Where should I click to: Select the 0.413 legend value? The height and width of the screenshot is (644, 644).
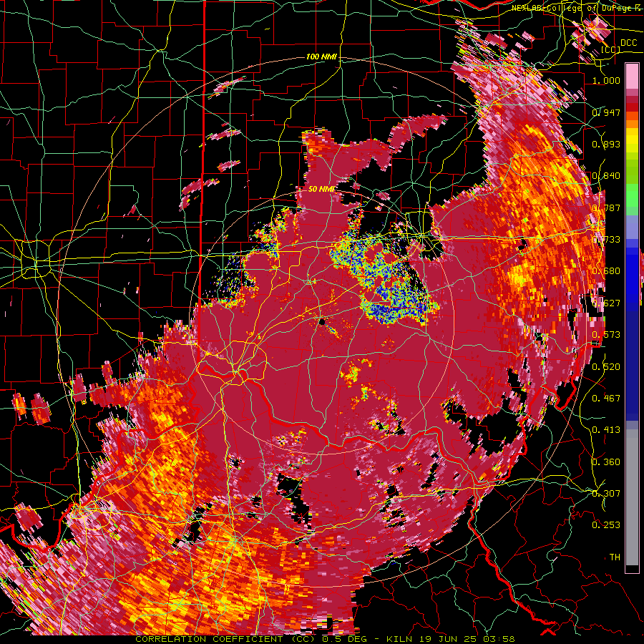pyautogui.click(x=606, y=430)
